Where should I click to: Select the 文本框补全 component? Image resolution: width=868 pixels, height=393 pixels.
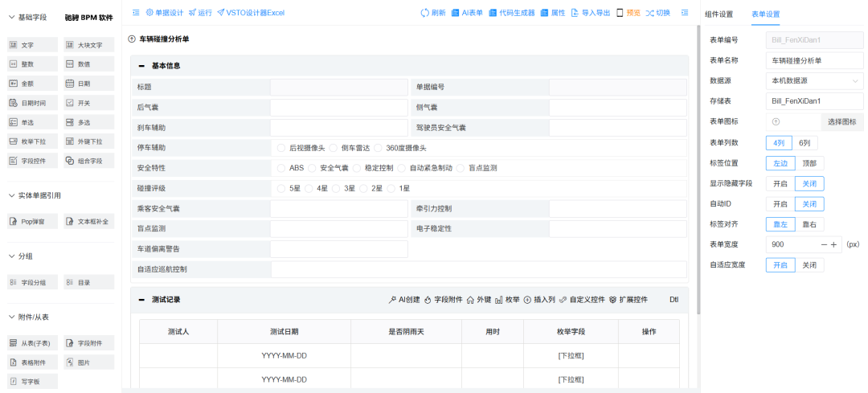[x=88, y=221]
